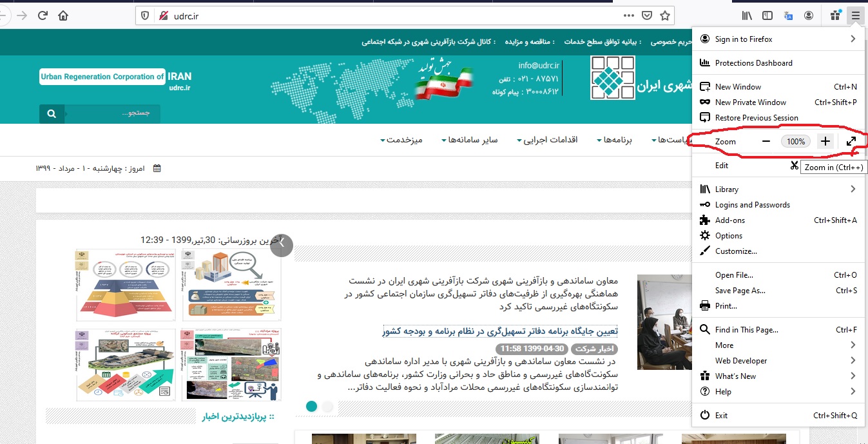Go to the Firefox home page icon
Image resolution: width=868 pixels, height=444 pixels.
63,15
